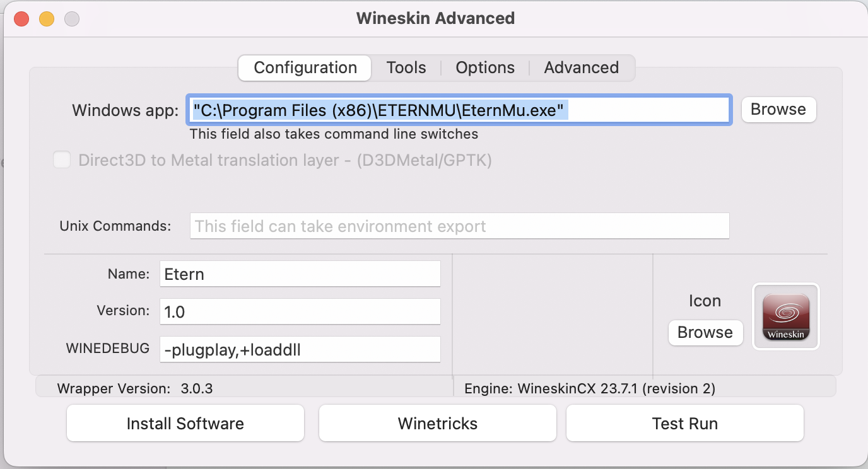
Task: Click the Unix Commands field
Action: pos(460,226)
